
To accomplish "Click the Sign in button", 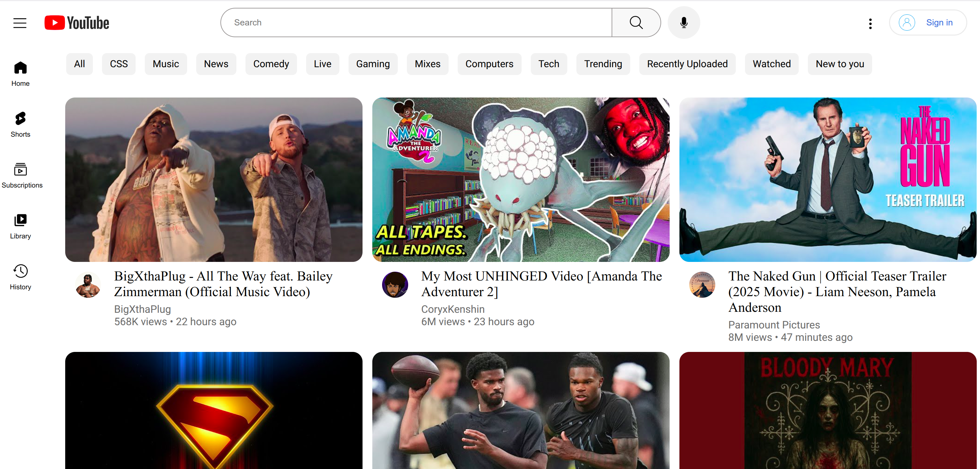I will 928,23.
